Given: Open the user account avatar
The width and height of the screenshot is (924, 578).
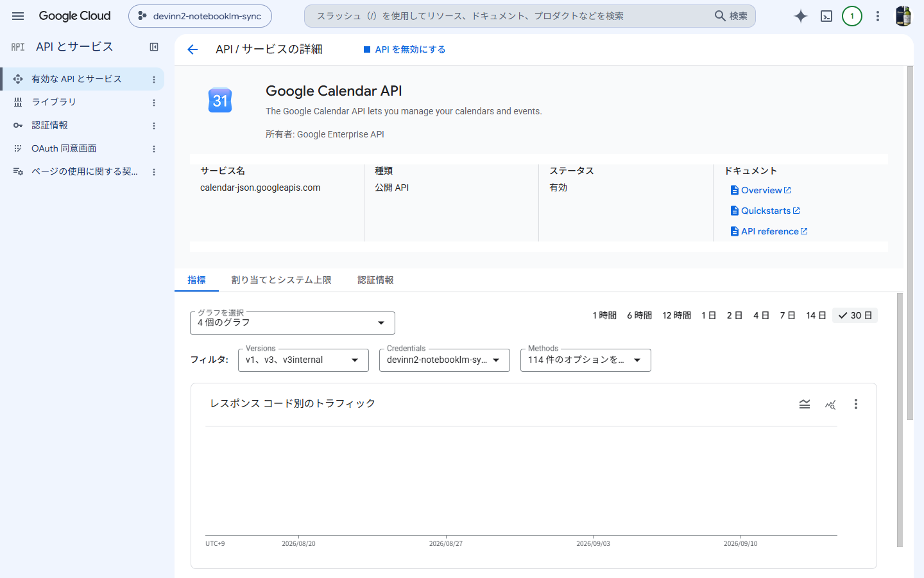Looking at the screenshot, I should click(903, 16).
